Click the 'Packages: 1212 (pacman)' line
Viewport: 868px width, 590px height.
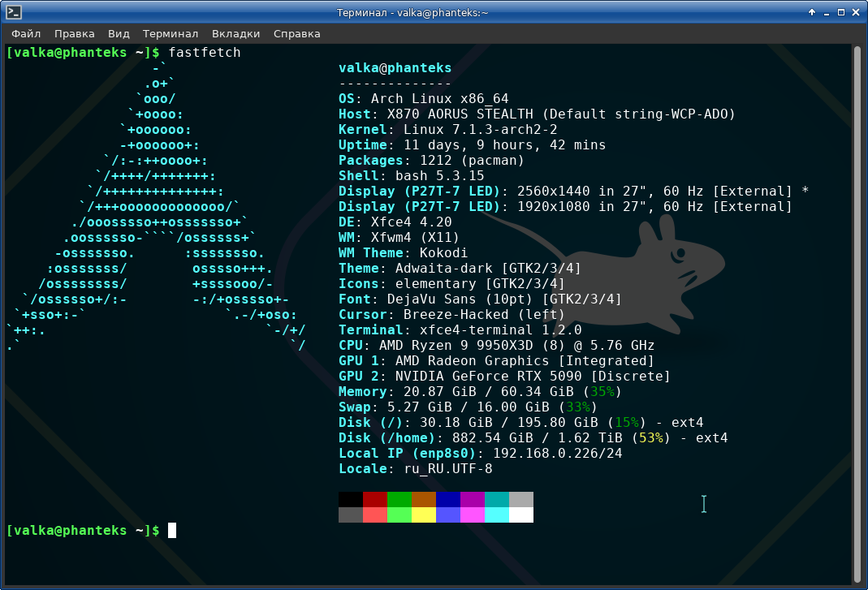[431, 161]
